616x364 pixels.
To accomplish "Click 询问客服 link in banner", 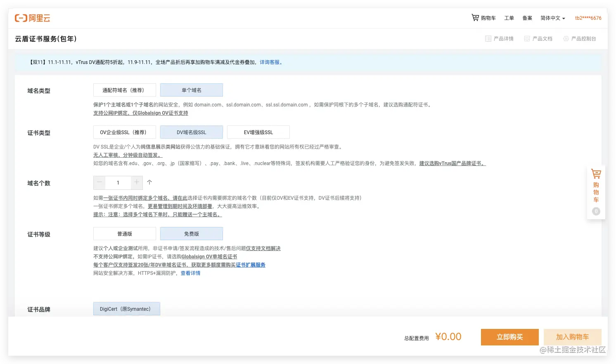I will point(271,62).
